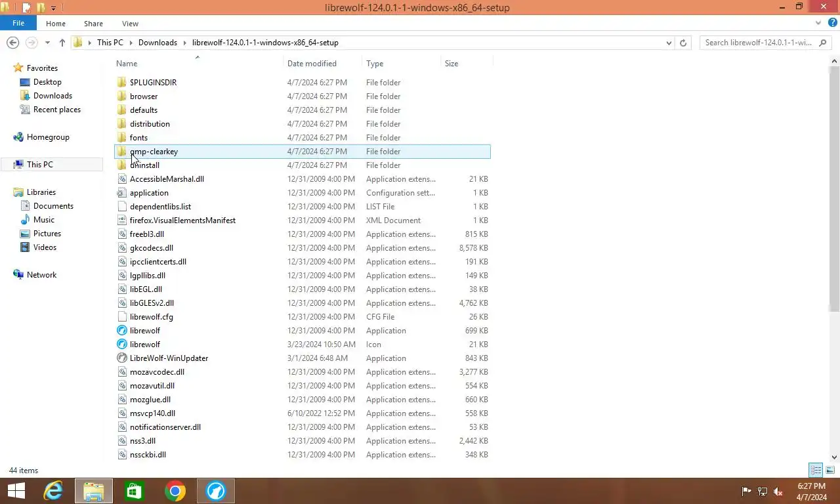840x504 pixels.
Task: Select the librewolf Icon file (21 KB)
Action: point(121,345)
